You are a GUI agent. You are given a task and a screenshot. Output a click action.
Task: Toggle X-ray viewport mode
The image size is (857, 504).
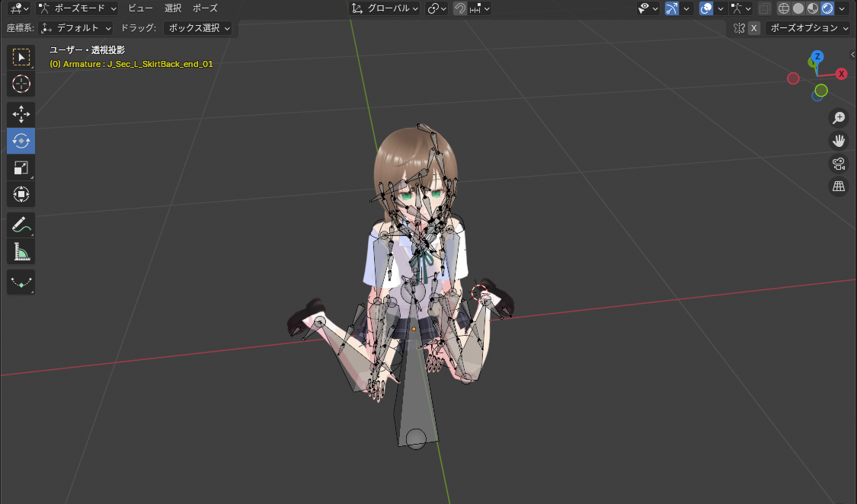765,8
